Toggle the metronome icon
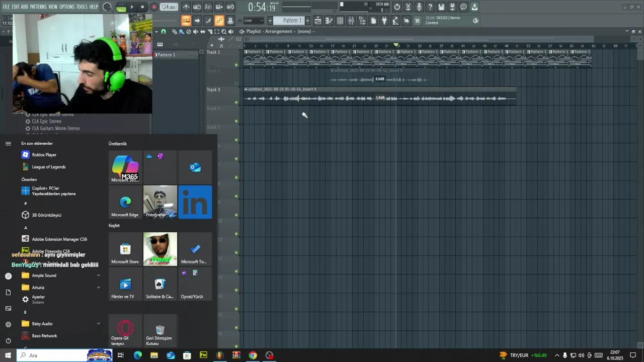Viewport: 644px width, 362px height. (186, 7)
